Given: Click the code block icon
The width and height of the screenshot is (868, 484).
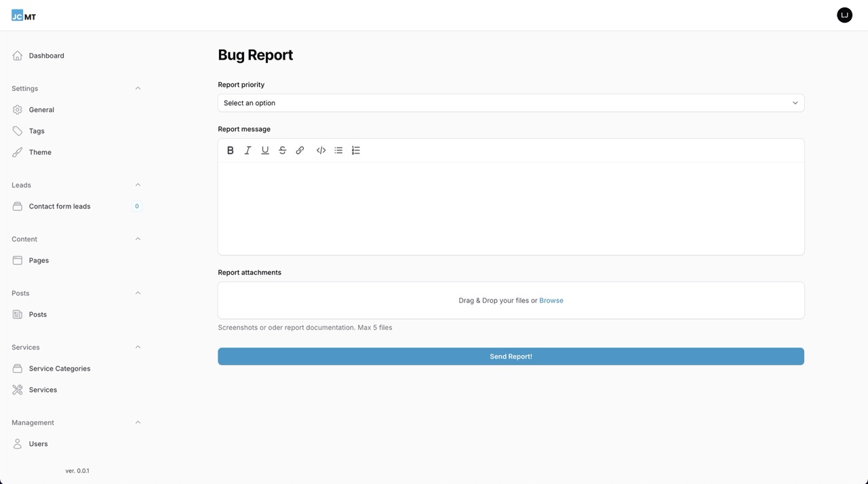Looking at the screenshot, I should (321, 150).
